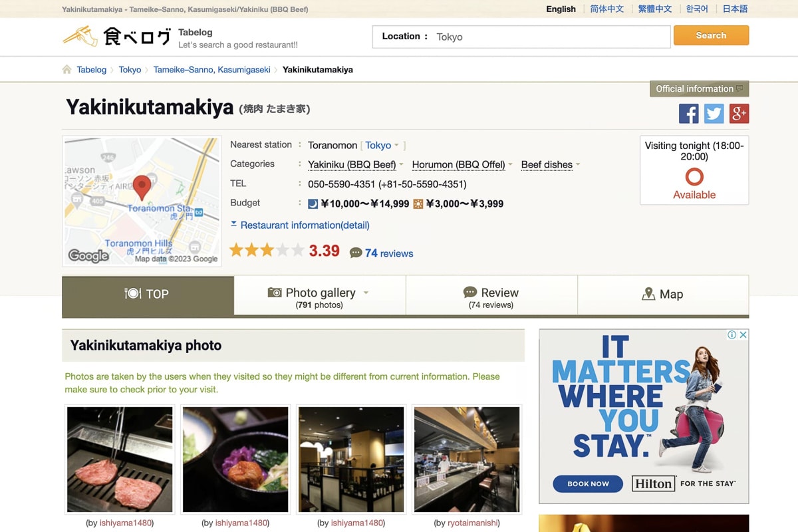798x532 pixels.
Task: Open the Map tab
Action: (663, 295)
